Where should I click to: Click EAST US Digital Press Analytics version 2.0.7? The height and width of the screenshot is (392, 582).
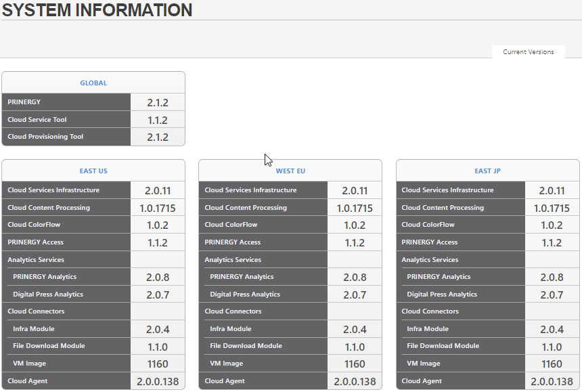click(158, 295)
